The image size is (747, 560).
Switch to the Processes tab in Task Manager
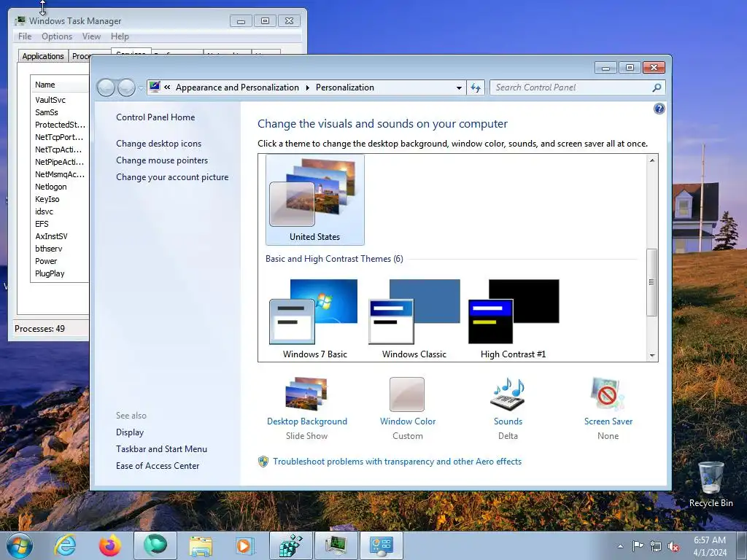tap(80, 56)
